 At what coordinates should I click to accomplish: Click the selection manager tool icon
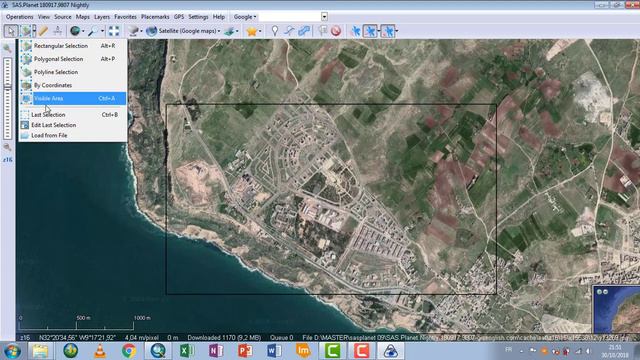pyautogui.click(x=26, y=31)
